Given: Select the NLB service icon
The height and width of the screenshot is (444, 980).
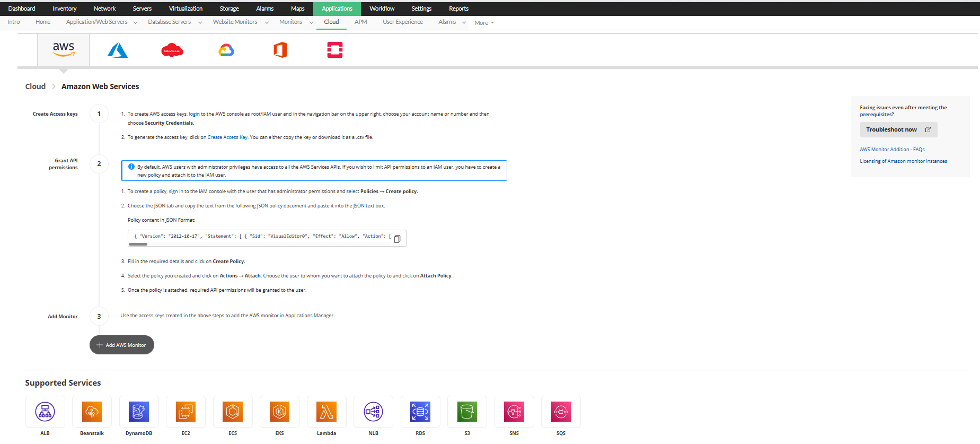Looking at the screenshot, I should coord(373,412).
